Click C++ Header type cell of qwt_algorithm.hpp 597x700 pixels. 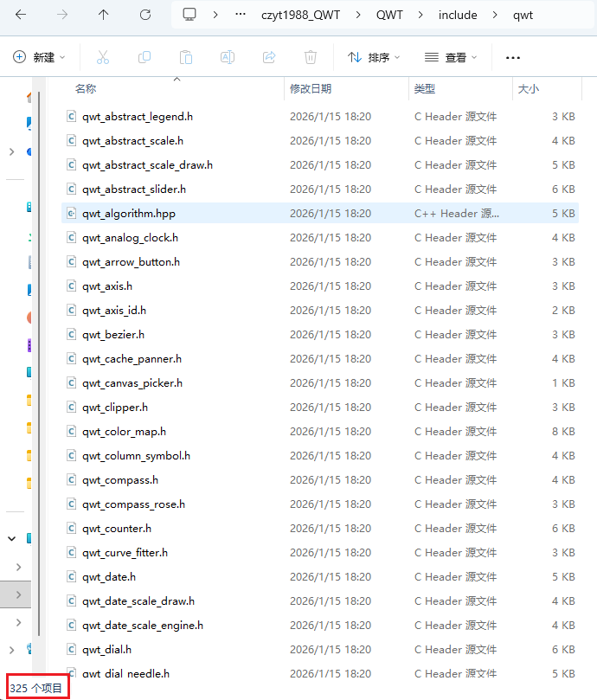tap(456, 214)
